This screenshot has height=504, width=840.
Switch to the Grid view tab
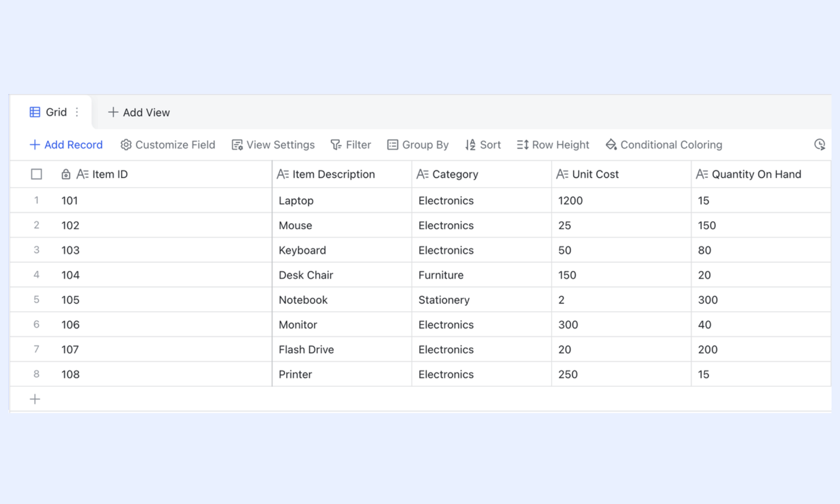point(50,112)
